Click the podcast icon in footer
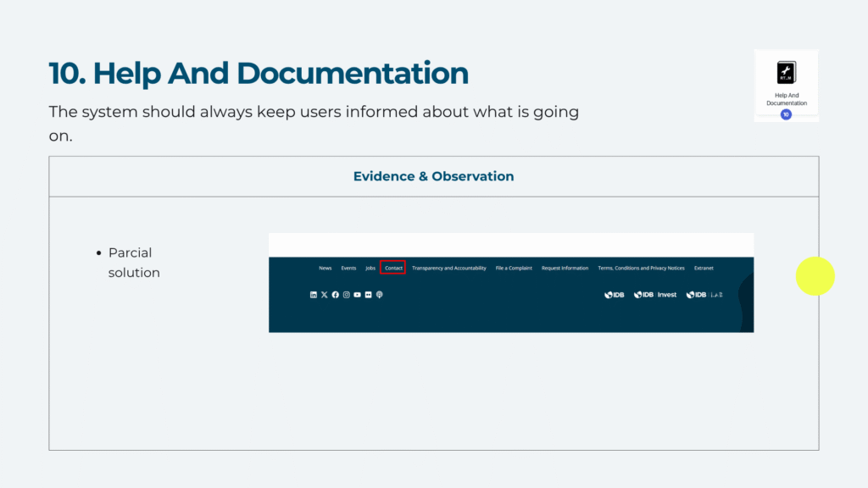This screenshot has width=868, height=488. [x=380, y=295]
